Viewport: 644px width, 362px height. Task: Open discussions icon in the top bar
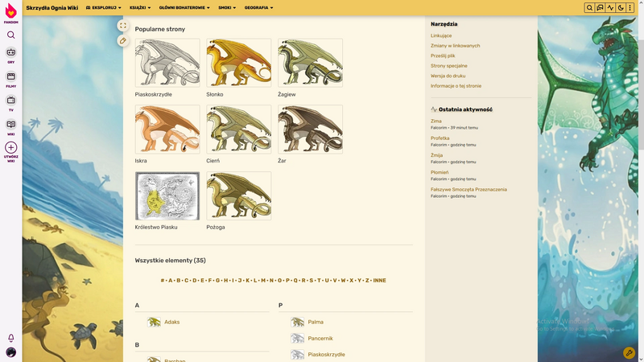[x=600, y=7]
